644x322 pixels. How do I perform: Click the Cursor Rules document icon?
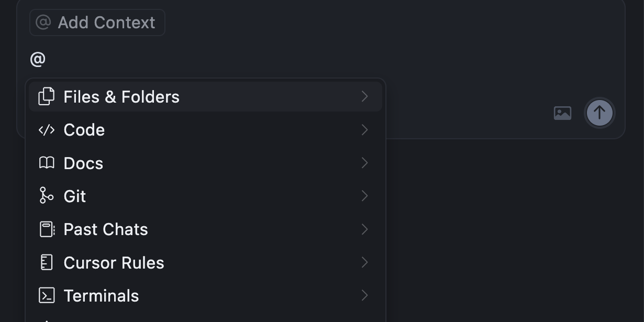coord(47,262)
